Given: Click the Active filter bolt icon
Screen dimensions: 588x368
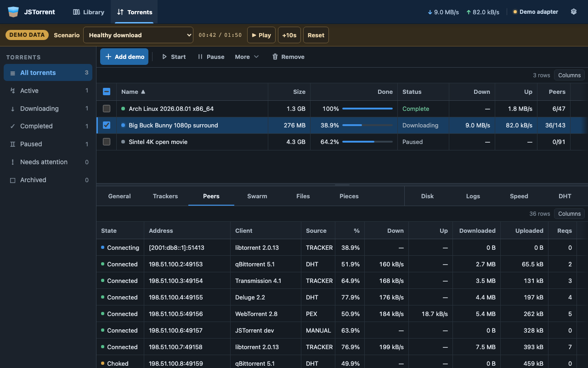Looking at the screenshot, I should [x=12, y=91].
